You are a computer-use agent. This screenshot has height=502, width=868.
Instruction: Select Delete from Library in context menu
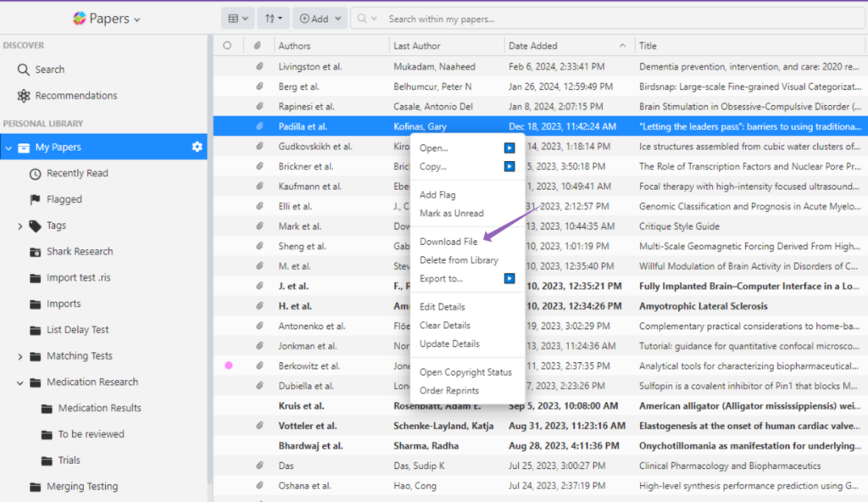[x=459, y=260]
